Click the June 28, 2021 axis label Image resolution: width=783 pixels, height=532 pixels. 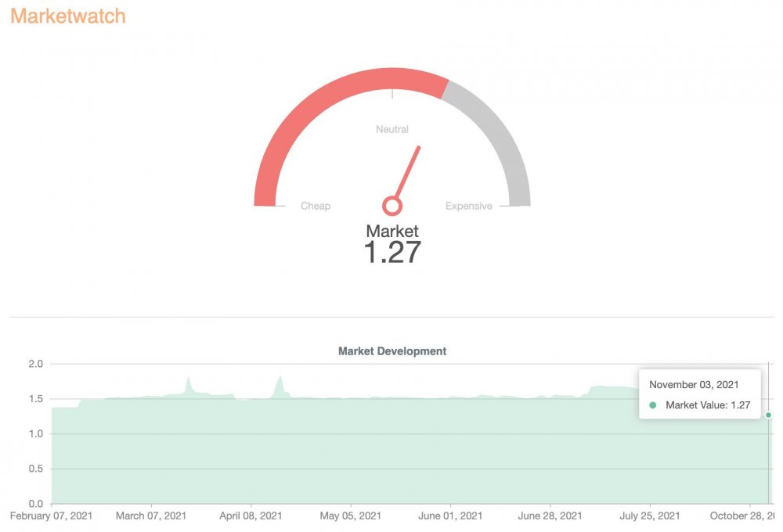pos(550,516)
